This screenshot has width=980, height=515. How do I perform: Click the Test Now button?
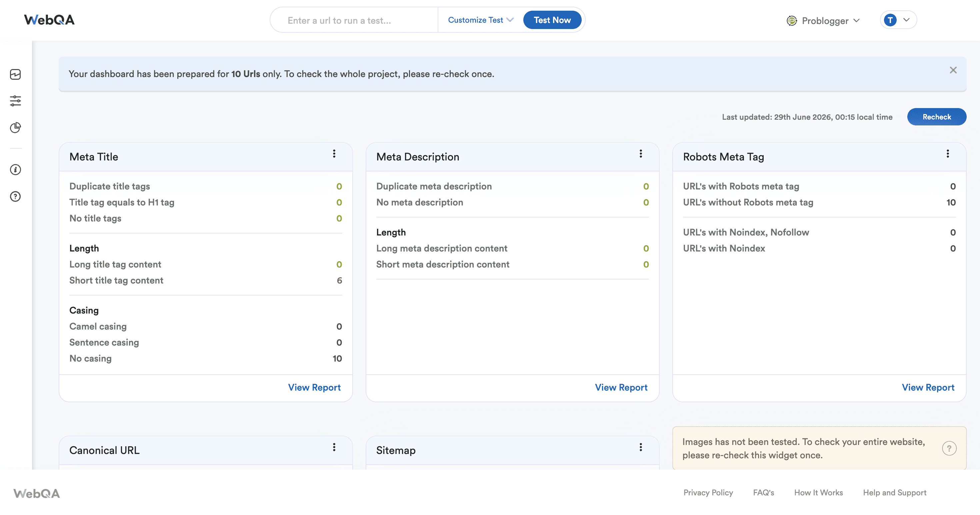coord(552,20)
